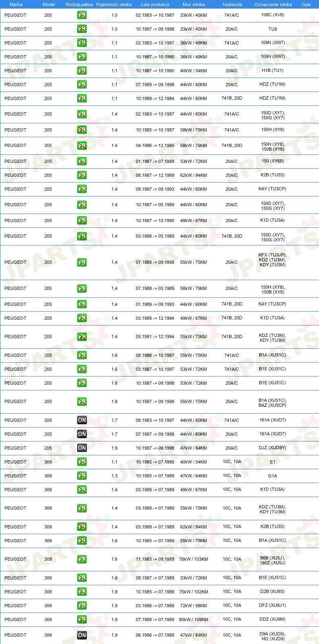Select the H1B (TU1) engine code cell
The image size is (319, 644).
(272, 71)
